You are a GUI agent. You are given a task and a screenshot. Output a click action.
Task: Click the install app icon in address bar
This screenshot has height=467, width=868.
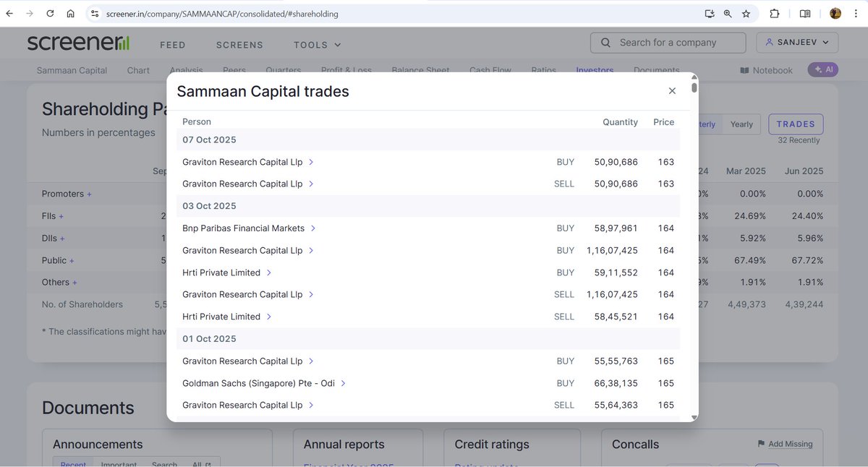(x=710, y=14)
